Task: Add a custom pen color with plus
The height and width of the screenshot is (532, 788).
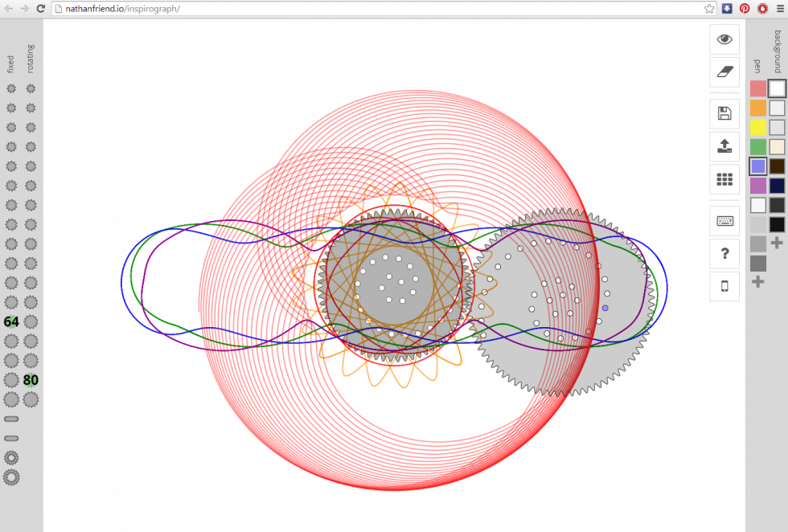Action: click(757, 282)
